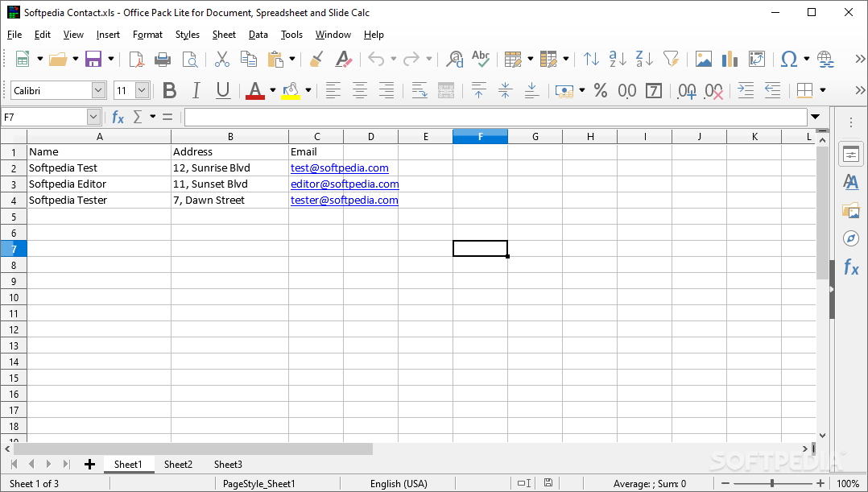Select the Clone Formatting paintbrush
This screenshot has width=868, height=492.
[316, 59]
